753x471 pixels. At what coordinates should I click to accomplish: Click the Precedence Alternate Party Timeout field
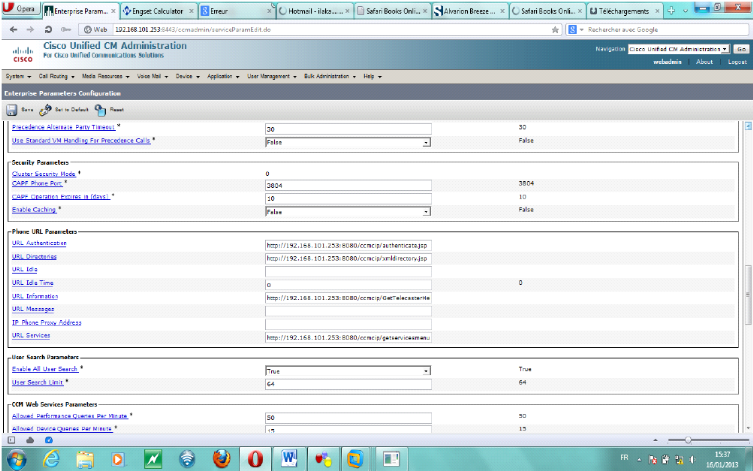click(348, 129)
